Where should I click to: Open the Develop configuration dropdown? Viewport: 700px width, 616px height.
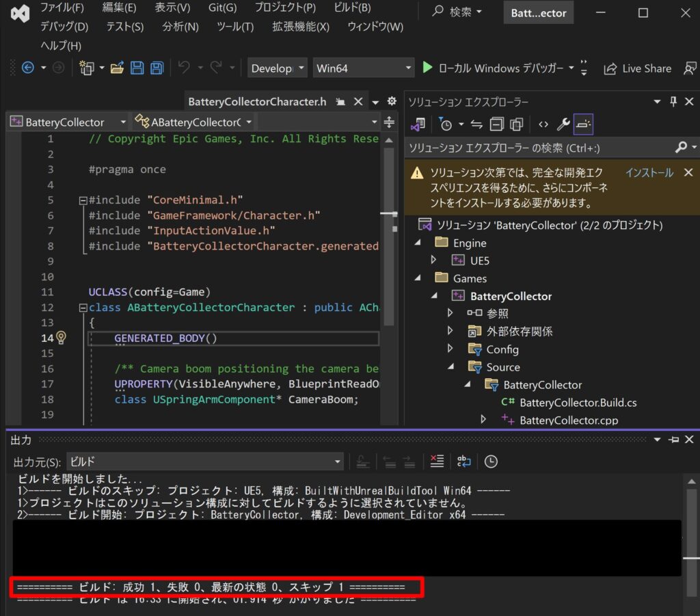(x=278, y=68)
